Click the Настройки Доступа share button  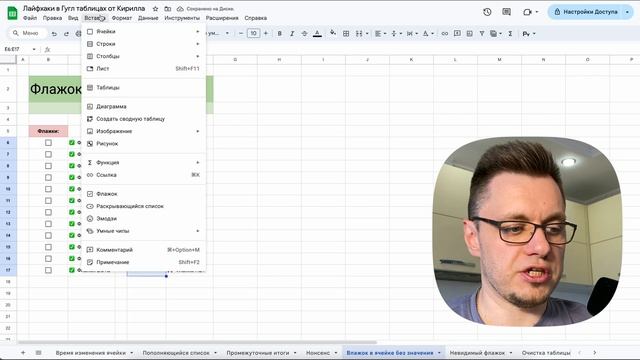point(586,12)
